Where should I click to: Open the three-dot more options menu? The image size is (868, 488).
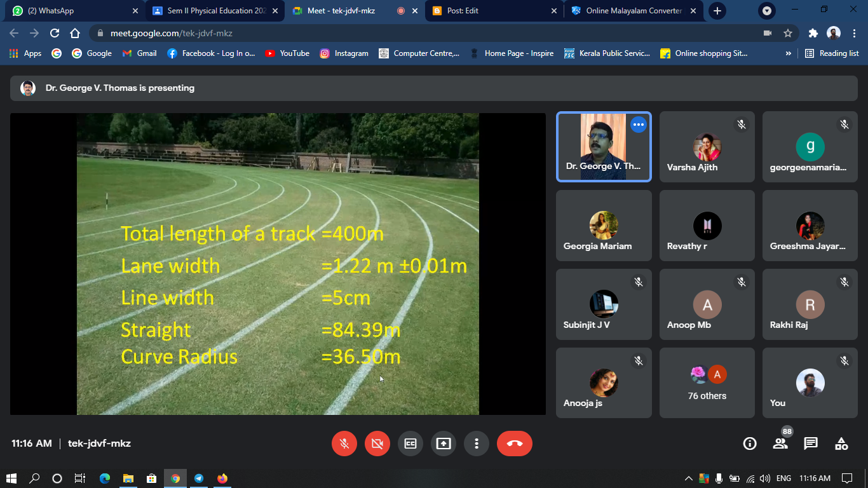tap(477, 444)
